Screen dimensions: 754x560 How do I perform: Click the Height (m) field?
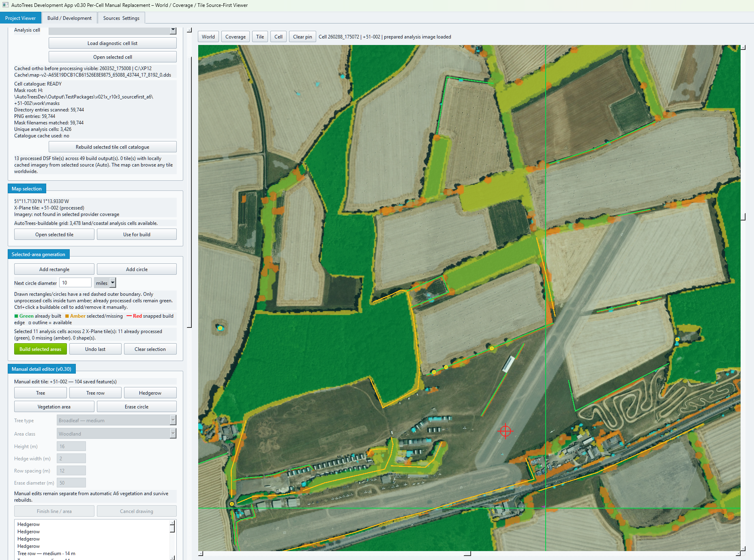pyautogui.click(x=71, y=447)
